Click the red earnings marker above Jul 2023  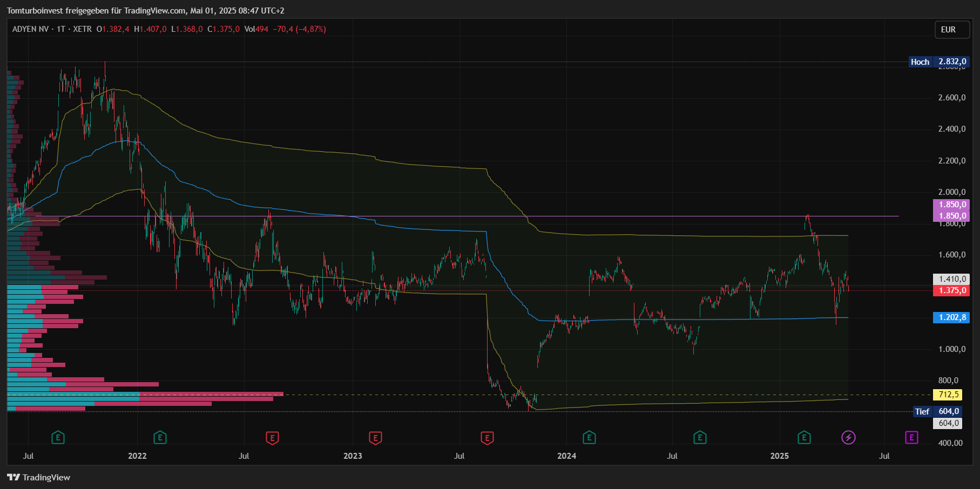click(x=487, y=437)
